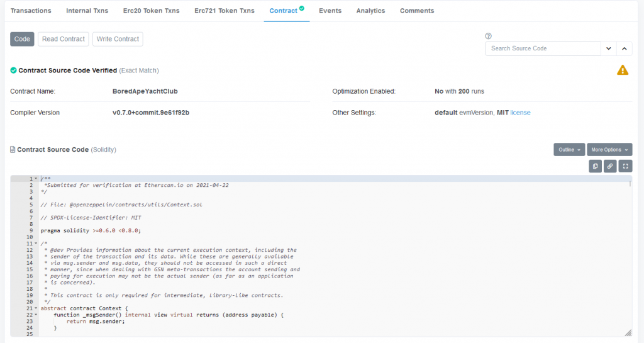Open the Erc721 Token Txns tab
The image size is (644, 343).
225,11
